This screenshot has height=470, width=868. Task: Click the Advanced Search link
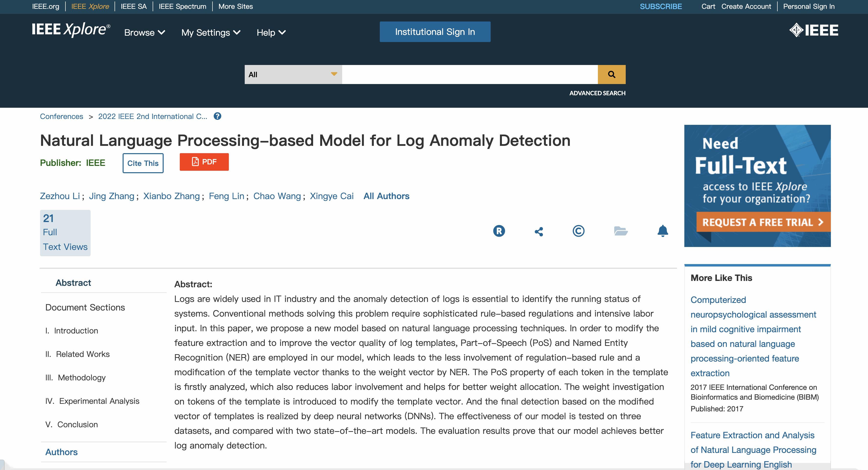pyautogui.click(x=597, y=93)
